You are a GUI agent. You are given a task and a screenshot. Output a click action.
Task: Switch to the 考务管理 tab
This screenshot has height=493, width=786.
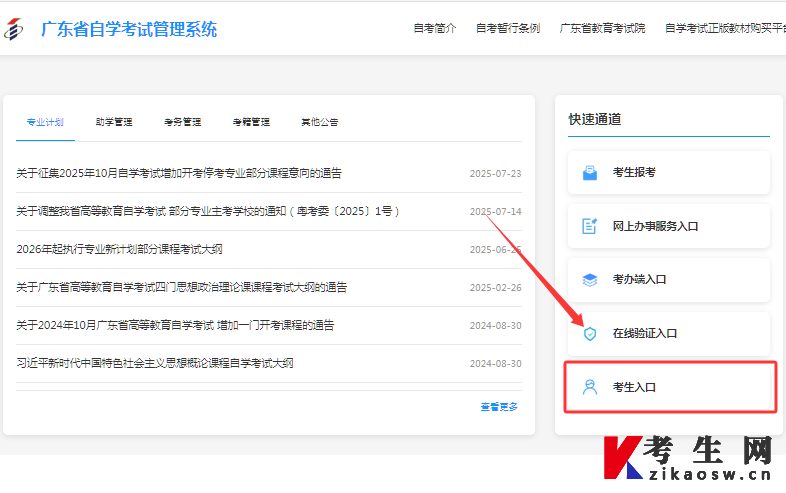tap(182, 122)
